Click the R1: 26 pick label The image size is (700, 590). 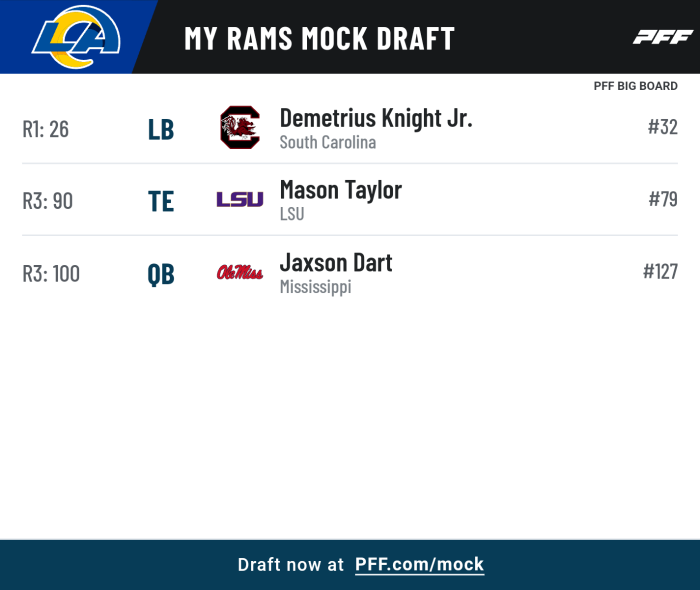click(46, 129)
